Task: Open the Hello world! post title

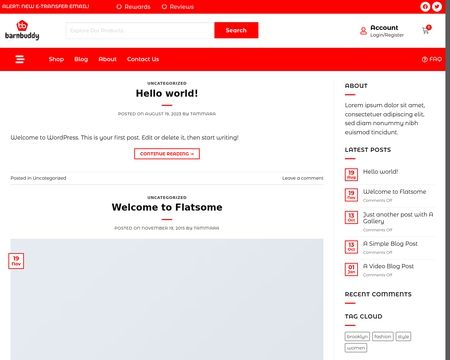Action: pyautogui.click(x=167, y=93)
